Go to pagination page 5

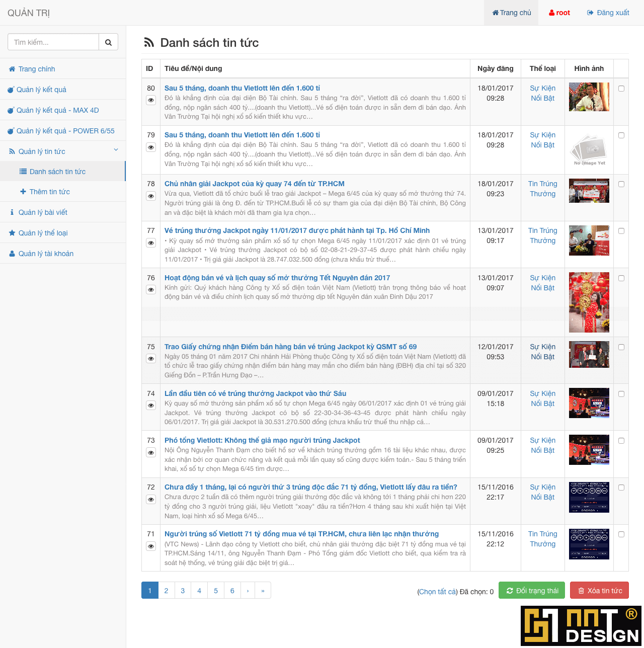(216, 591)
